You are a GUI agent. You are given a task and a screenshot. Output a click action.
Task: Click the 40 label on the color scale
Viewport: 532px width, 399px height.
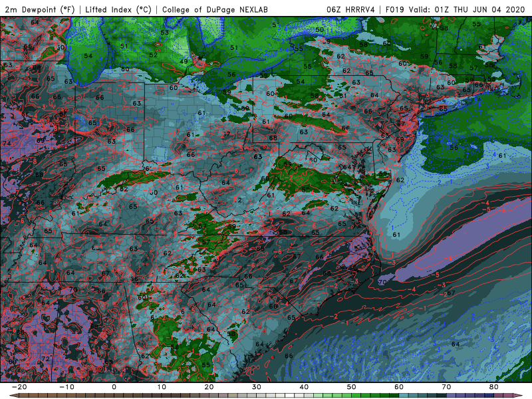304,387
